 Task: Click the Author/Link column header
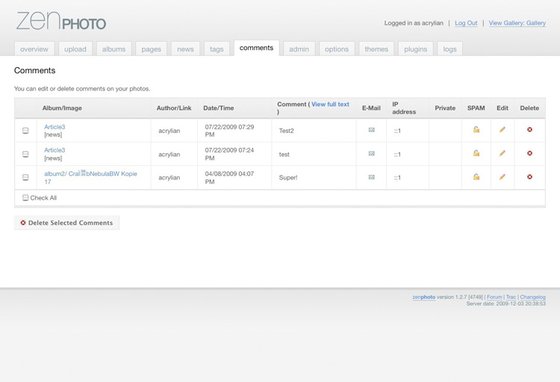tap(174, 108)
